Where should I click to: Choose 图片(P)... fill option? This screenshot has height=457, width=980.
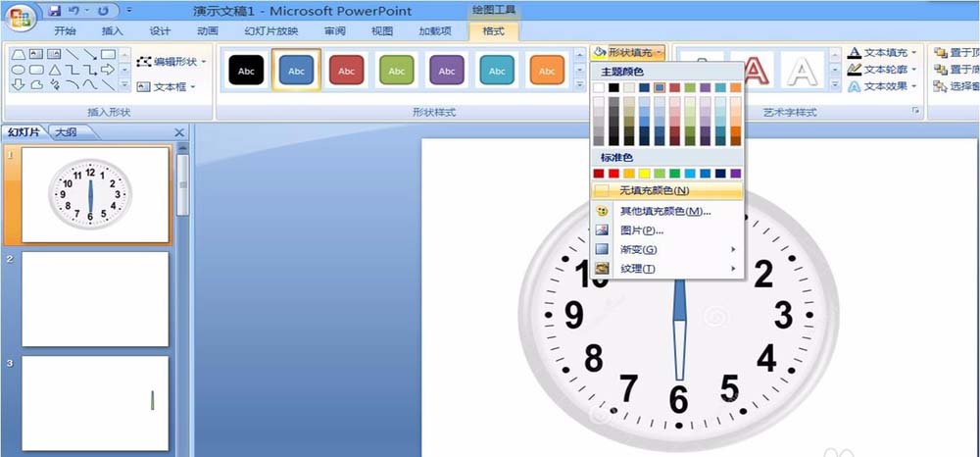666,230
